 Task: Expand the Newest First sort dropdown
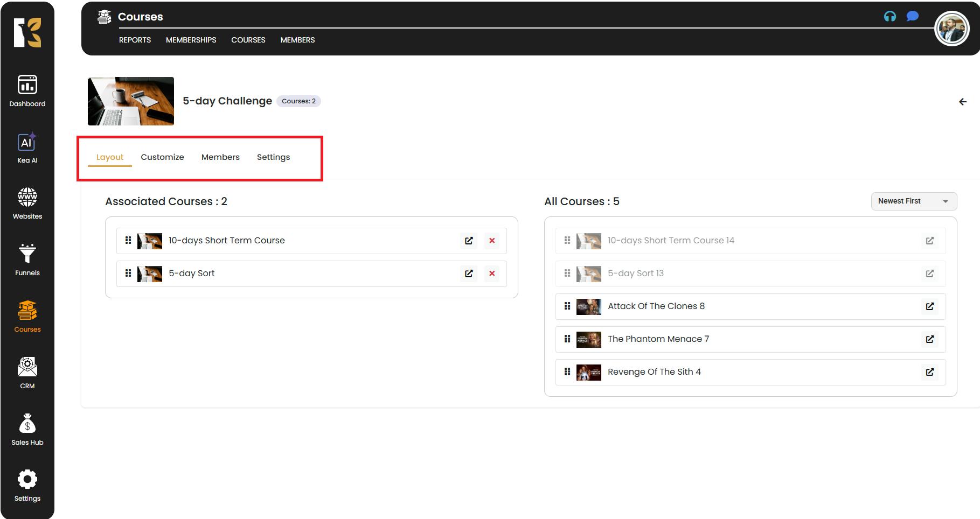(913, 201)
